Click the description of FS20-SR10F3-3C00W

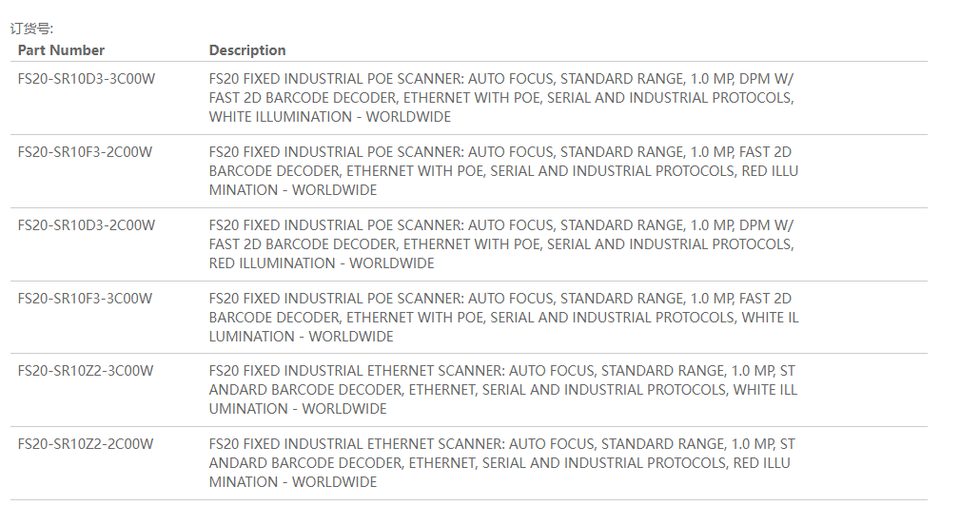point(501,318)
